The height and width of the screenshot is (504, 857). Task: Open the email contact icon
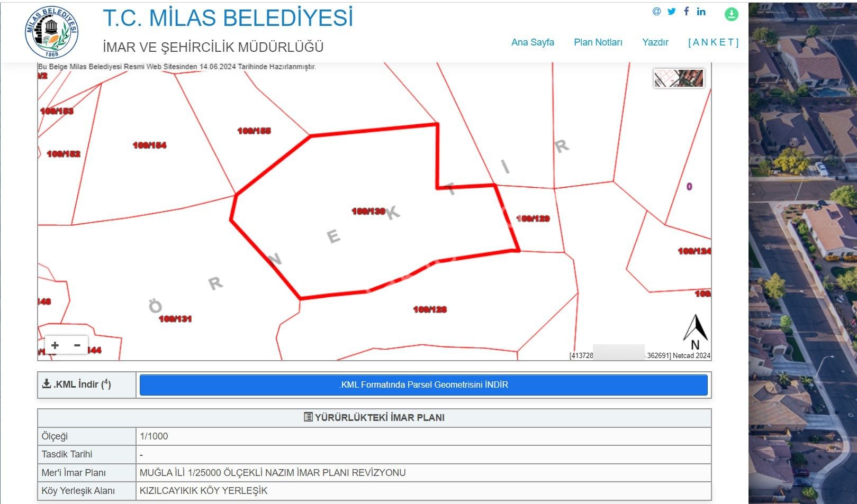655,11
